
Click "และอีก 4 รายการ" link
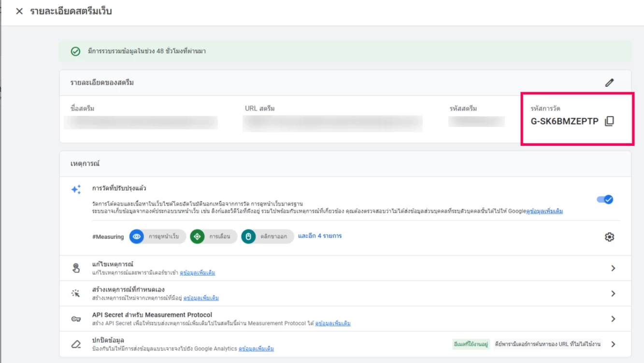click(319, 237)
